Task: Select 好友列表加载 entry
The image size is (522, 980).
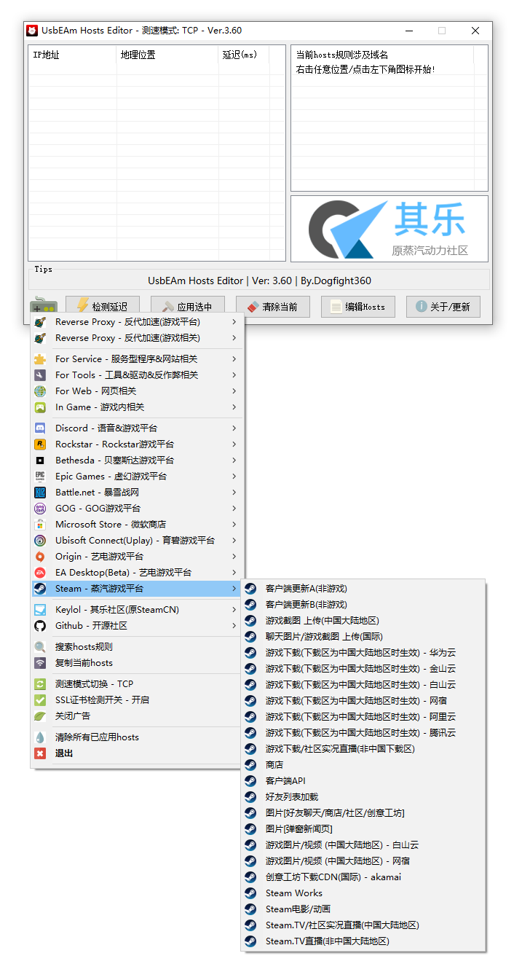Action: (x=363, y=797)
